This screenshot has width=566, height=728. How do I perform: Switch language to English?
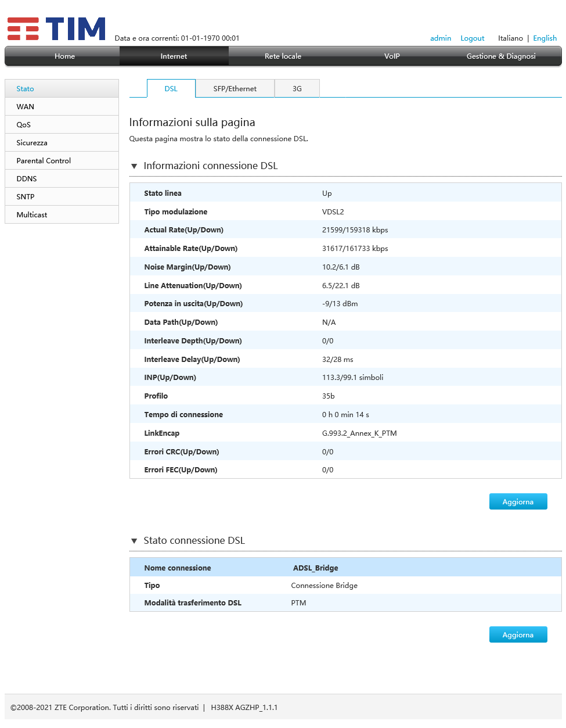545,38
